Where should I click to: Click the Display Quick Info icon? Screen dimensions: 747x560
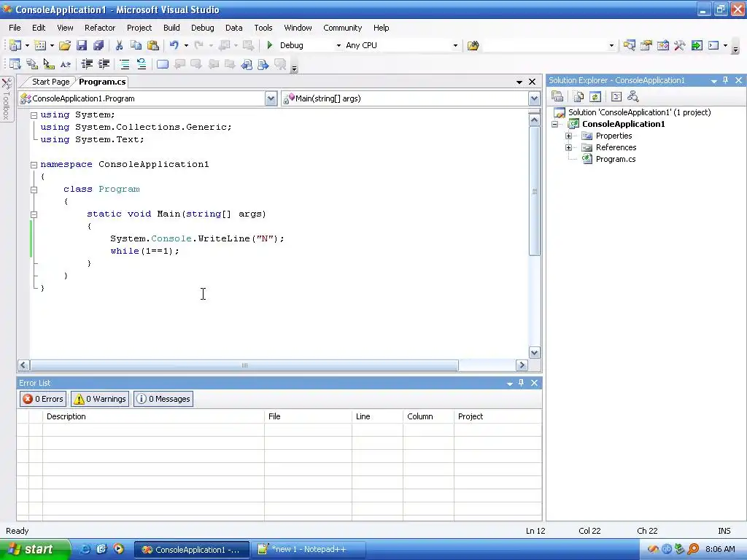tap(49, 64)
